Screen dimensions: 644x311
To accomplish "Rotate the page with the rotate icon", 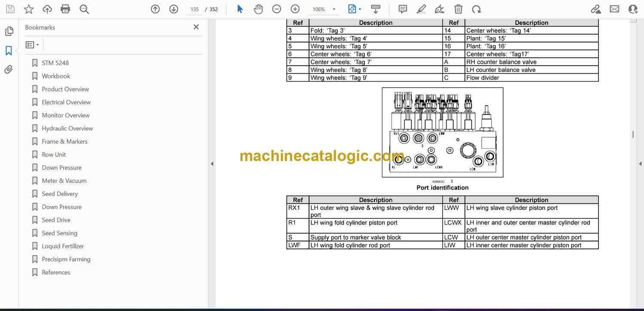I will (x=476, y=9).
